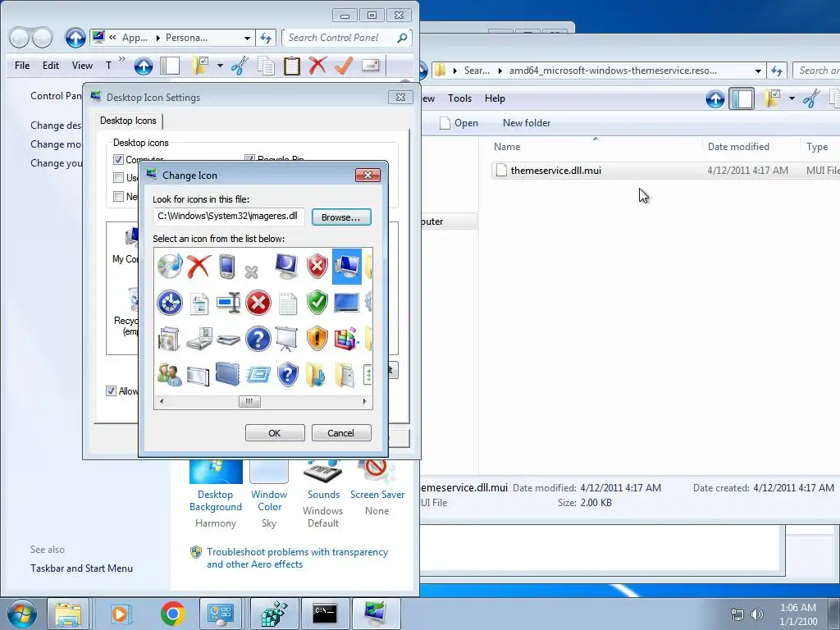Confirm with OK in Change Icon dialog

click(275, 433)
